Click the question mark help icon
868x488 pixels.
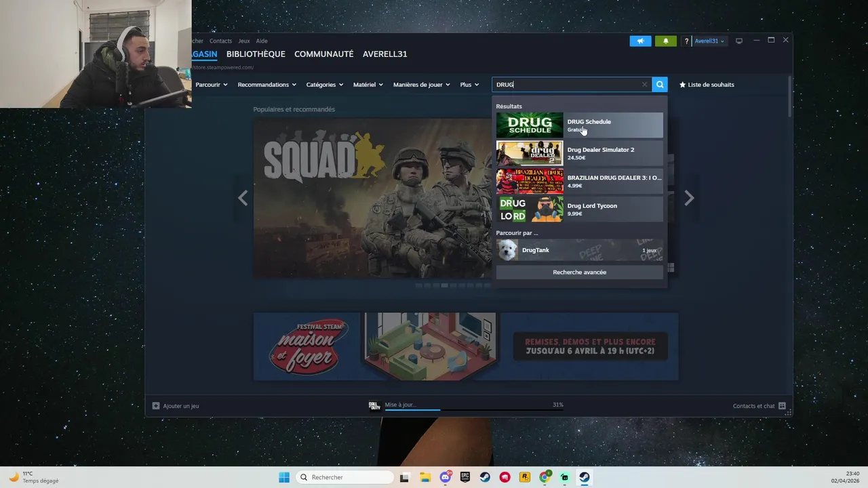pos(686,41)
